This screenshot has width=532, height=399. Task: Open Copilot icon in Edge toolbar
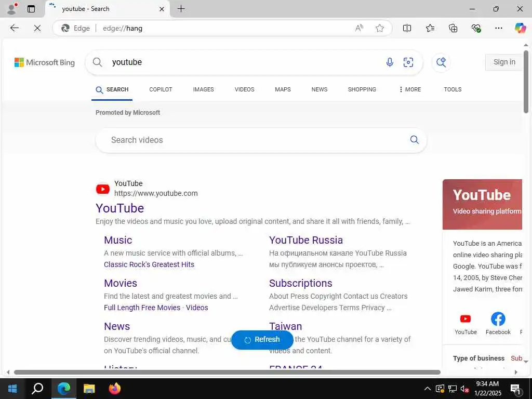pos(520,28)
